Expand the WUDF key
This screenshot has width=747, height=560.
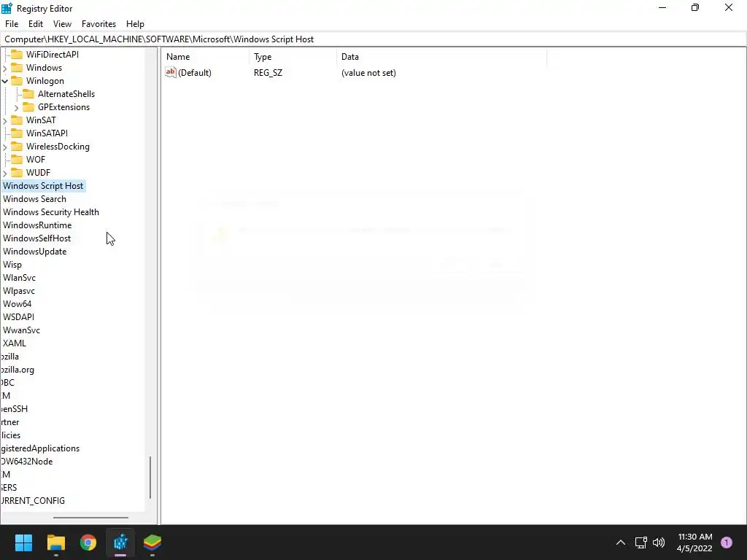5,173
